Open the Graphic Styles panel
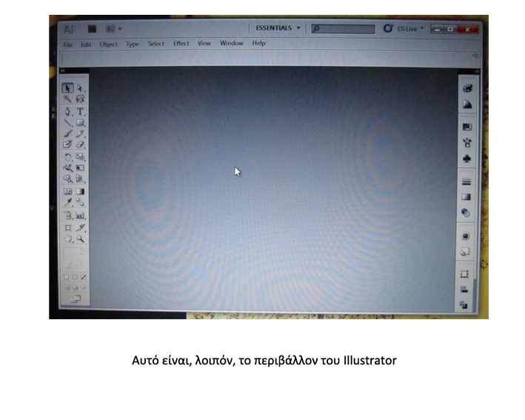525x420 pixels. click(x=465, y=252)
